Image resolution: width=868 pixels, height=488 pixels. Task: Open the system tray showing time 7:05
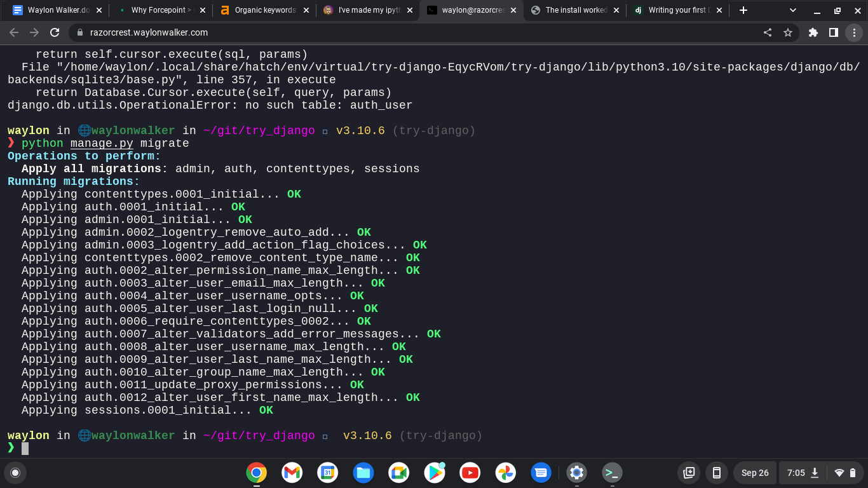coord(819,472)
